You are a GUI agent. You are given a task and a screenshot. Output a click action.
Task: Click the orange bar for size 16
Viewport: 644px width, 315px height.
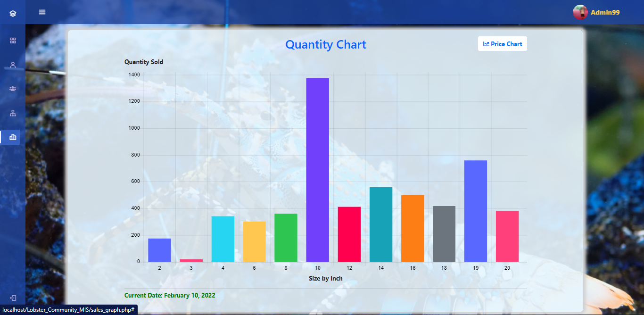tap(413, 228)
